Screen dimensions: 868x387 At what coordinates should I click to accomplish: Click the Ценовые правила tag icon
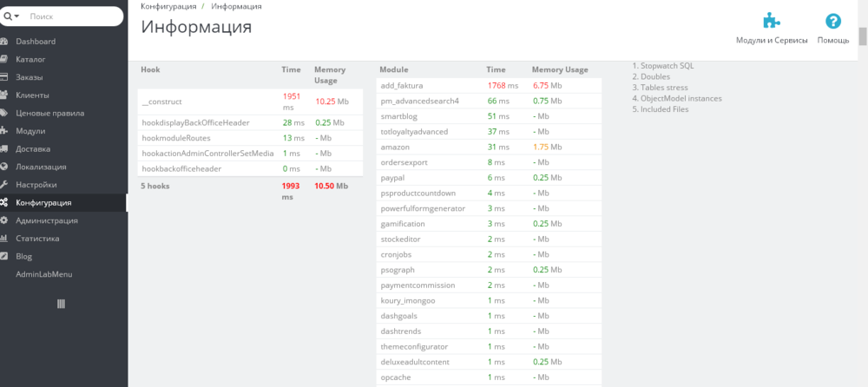[3, 113]
